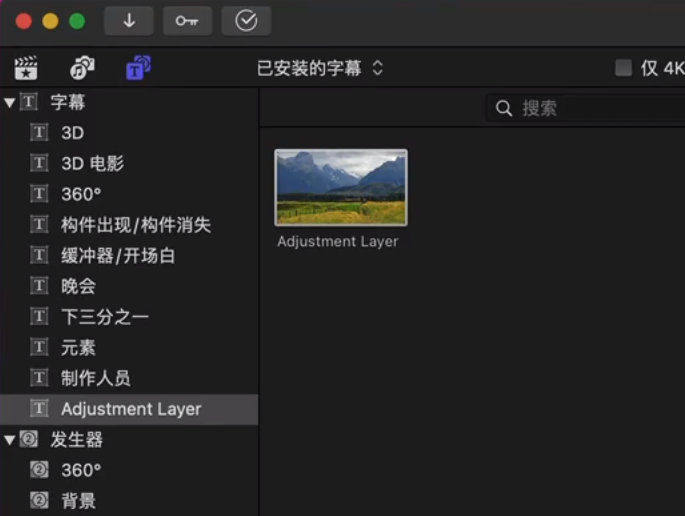The image size is (685, 516).
Task: Click the T icon beside 晚会
Action: [39, 286]
